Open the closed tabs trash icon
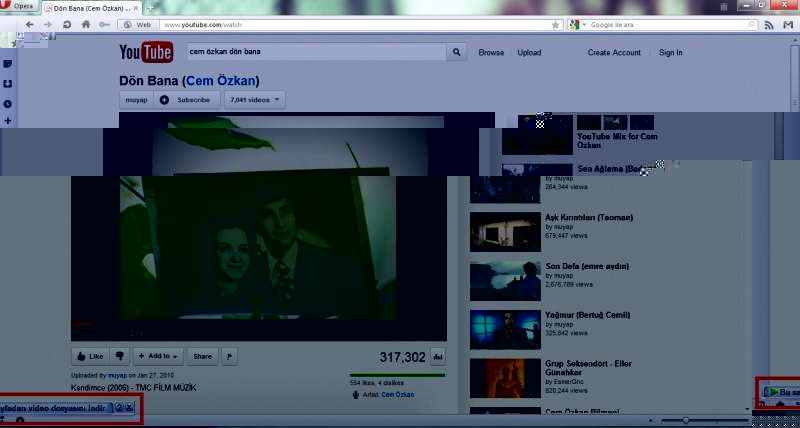Image resolution: width=800 pixels, height=428 pixels. pos(723,6)
